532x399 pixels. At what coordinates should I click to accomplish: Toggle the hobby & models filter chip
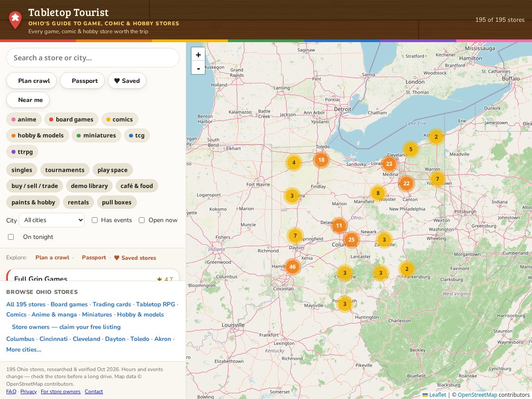click(38, 135)
